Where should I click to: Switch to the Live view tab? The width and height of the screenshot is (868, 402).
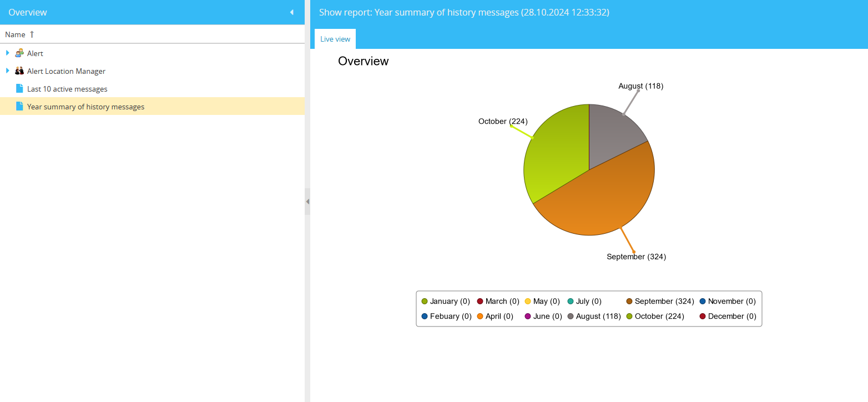pyautogui.click(x=335, y=39)
